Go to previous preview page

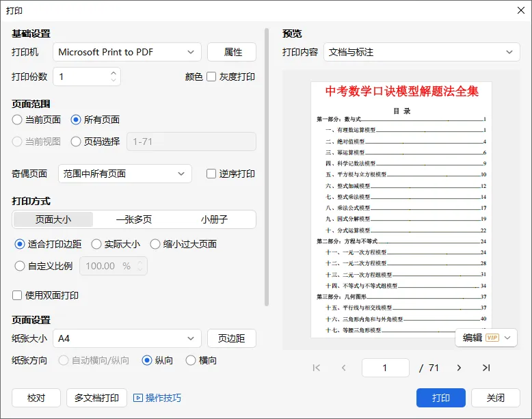coord(344,368)
